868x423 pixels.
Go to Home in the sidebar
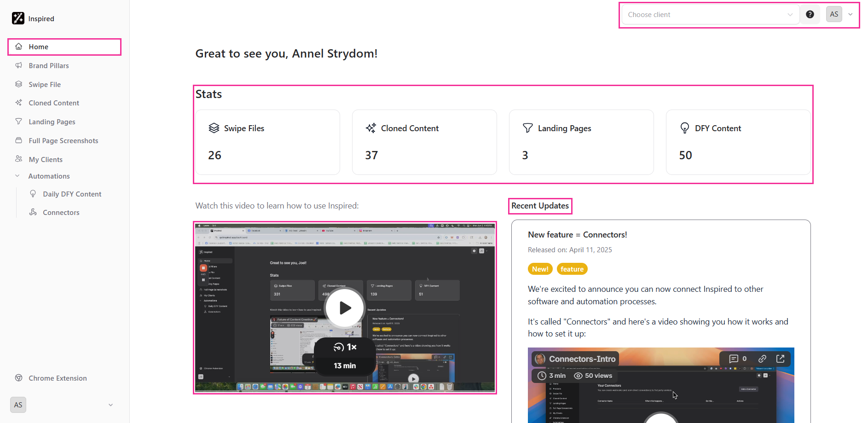point(64,47)
